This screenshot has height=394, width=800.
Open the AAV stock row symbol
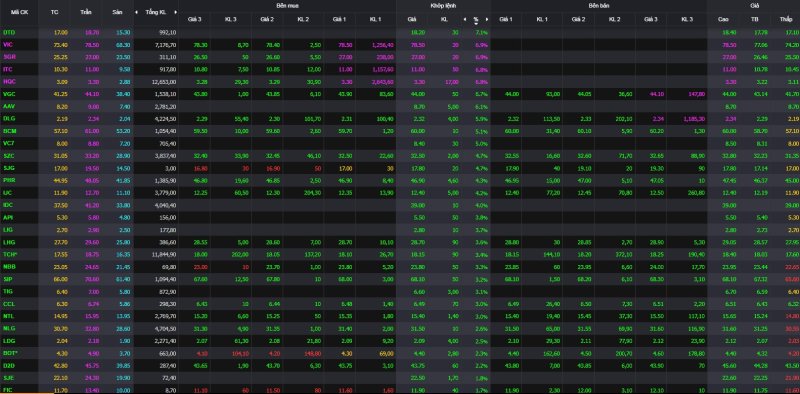[x=9, y=106]
